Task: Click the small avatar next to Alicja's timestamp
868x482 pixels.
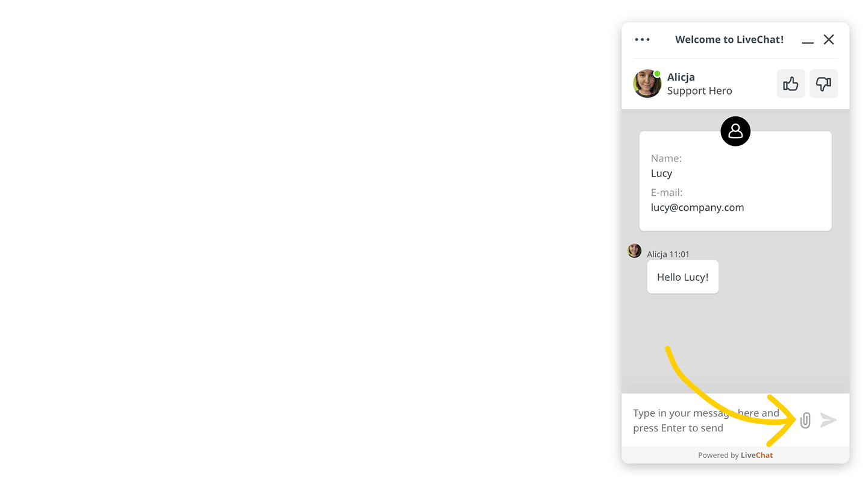Action: tap(634, 251)
